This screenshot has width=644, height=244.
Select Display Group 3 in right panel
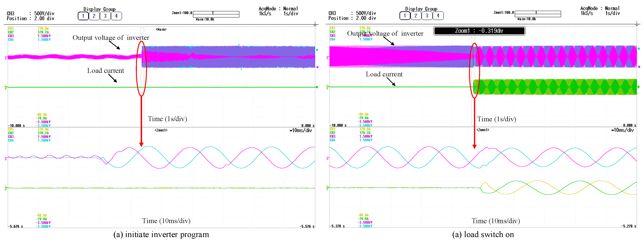[427, 16]
